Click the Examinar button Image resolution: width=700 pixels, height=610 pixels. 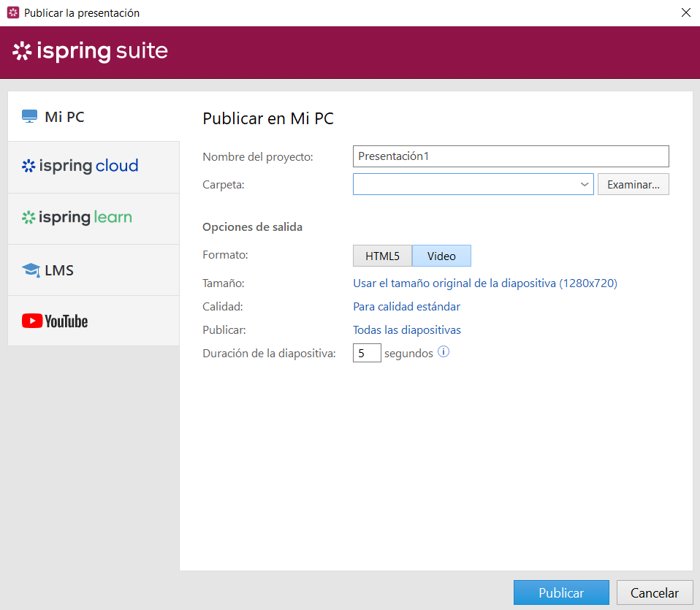pos(633,184)
